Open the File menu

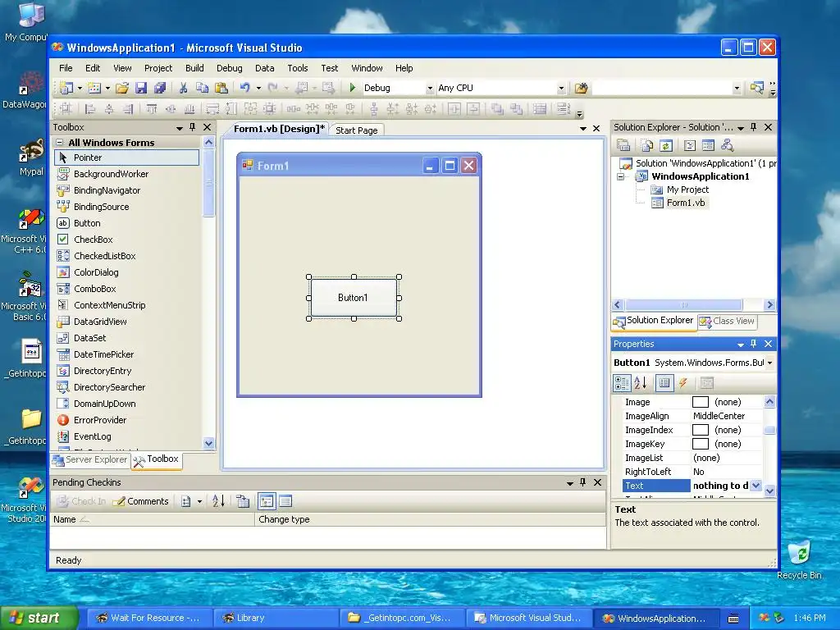(66, 68)
